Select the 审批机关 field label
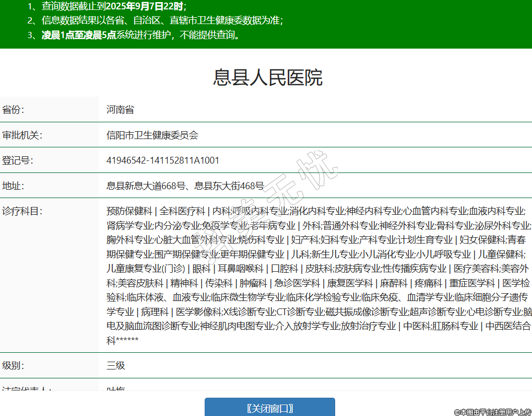Screen dimensions: 532x416 coord(22,135)
